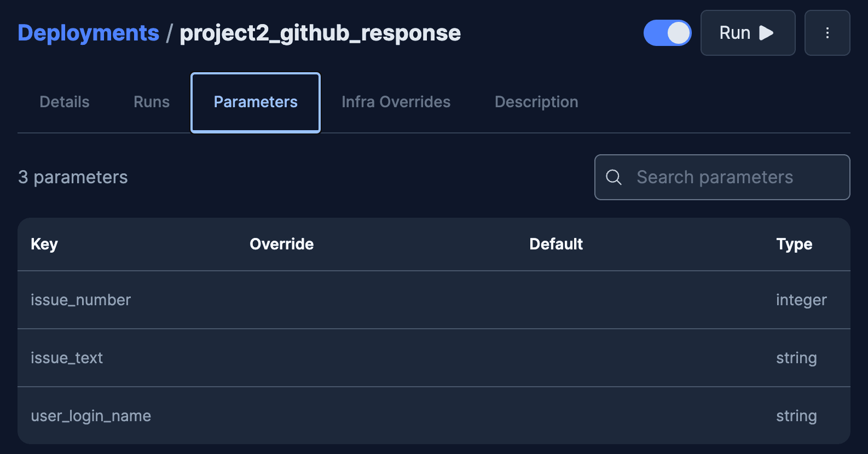Image resolution: width=868 pixels, height=454 pixels.
Task: Click the project2_github_response deployment title
Action: 320,33
